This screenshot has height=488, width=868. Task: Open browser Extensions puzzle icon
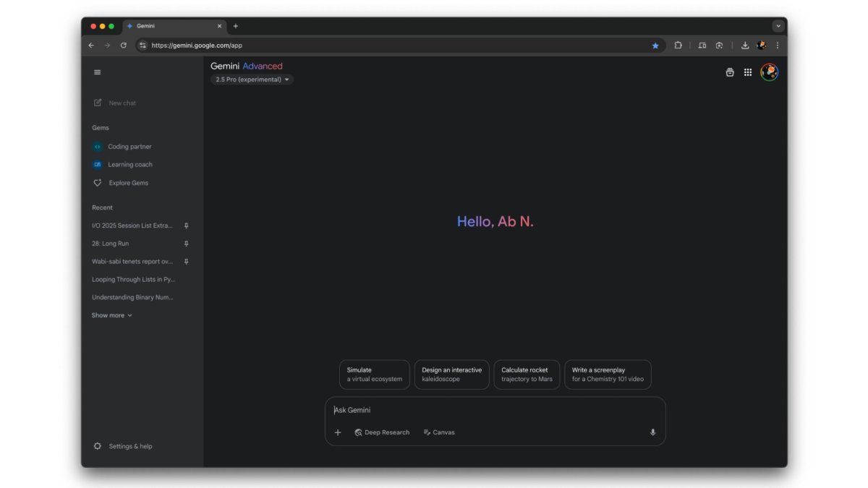[x=678, y=45]
